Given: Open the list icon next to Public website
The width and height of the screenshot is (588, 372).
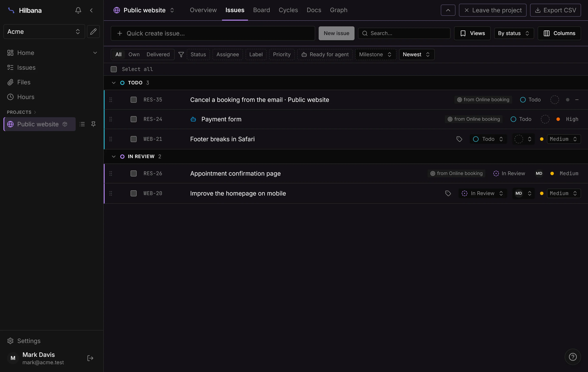Looking at the screenshot, I should pyautogui.click(x=82, y=124).
